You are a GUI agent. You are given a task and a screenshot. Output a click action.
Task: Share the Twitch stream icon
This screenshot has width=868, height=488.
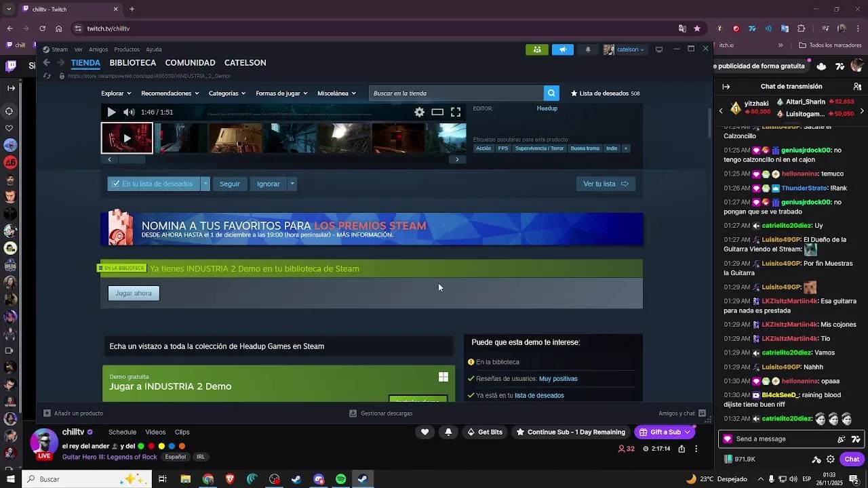682,449
